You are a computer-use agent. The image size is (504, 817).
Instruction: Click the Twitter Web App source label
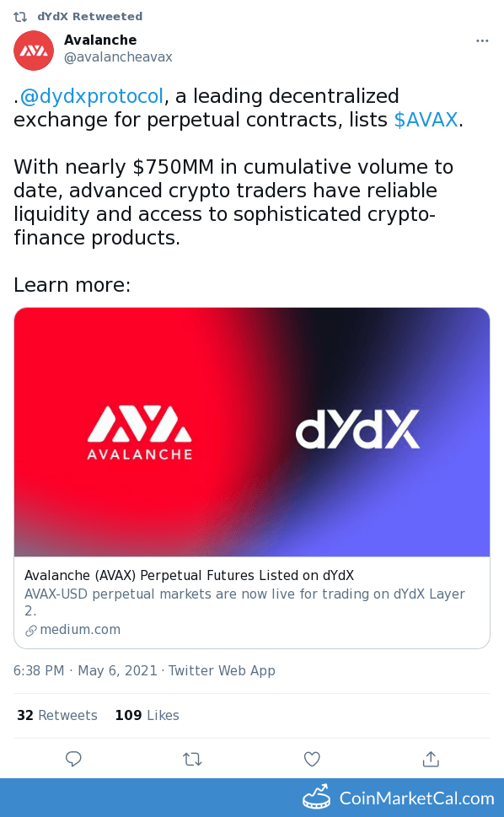click(x=222, y=670)
